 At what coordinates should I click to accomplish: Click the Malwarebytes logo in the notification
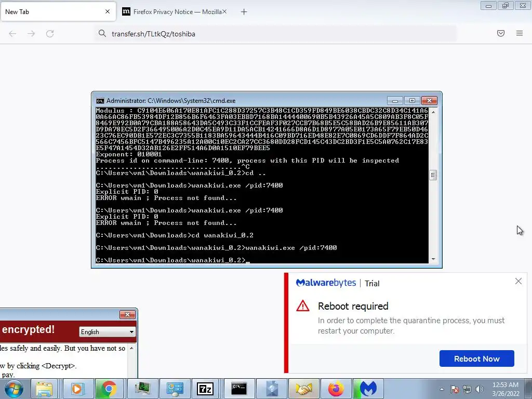(x=326, y=283)
